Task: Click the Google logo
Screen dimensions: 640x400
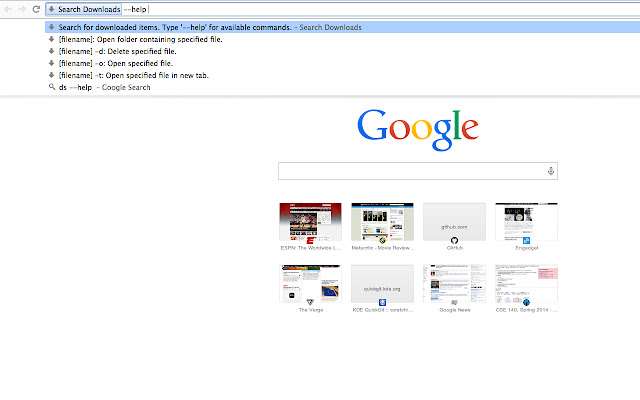Action: (418, 130)
